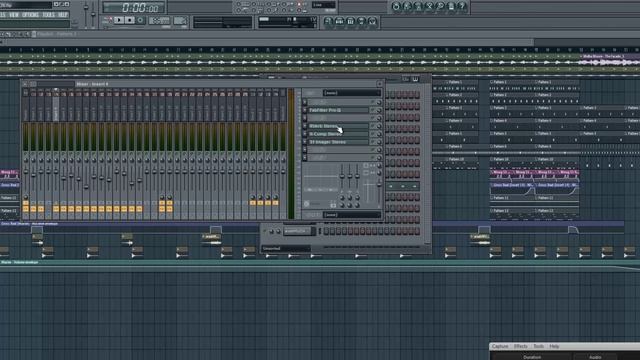Image resolution: width=640 pixels, height=360 pixels.
Task: Close the Mixer window
Action: coord(380,84)
